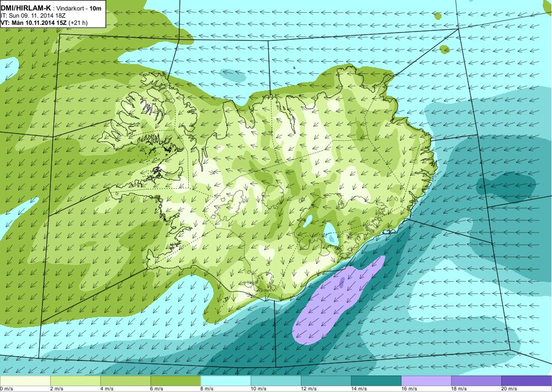Click the '10 m/s' legend label

tap(258, 389)
